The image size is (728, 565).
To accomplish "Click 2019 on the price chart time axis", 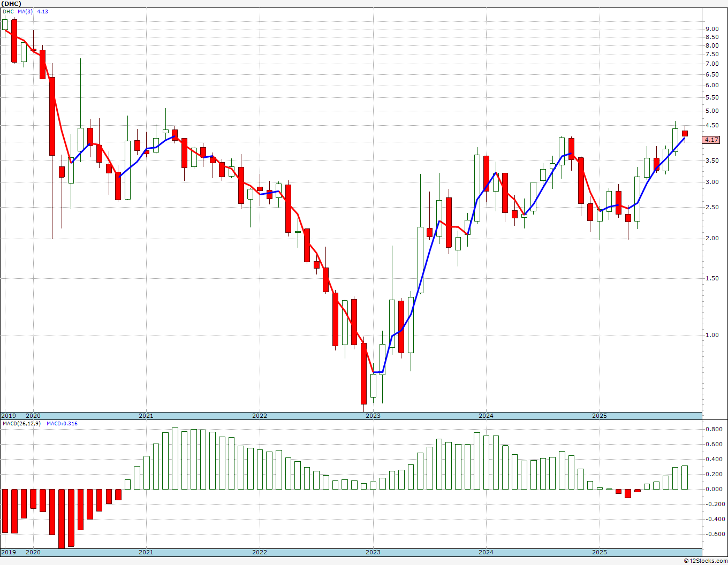I will click(8, 416).
